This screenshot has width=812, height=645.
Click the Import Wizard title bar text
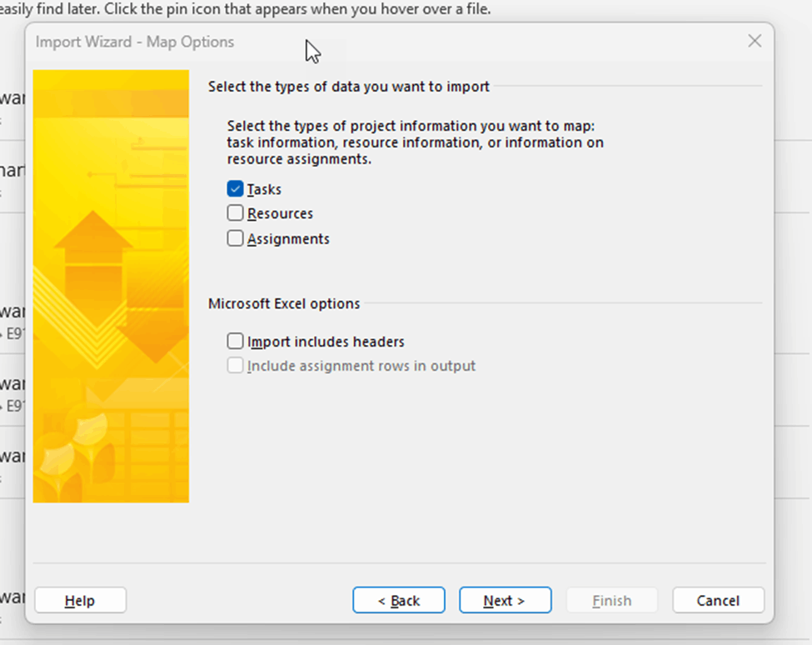click(x=136, y=42)
